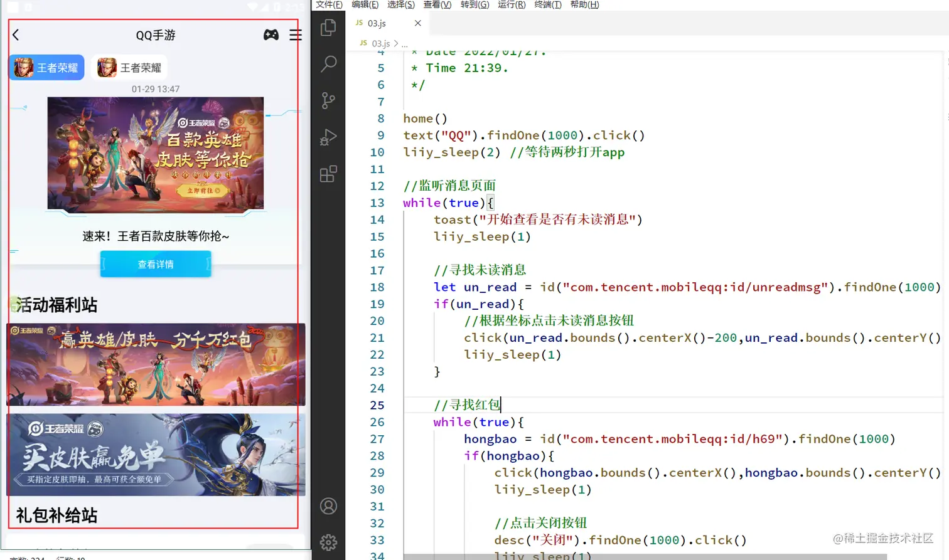Open Source Control view in activity bar
This screenshot has width=949, height=560.
coord(328,100)
